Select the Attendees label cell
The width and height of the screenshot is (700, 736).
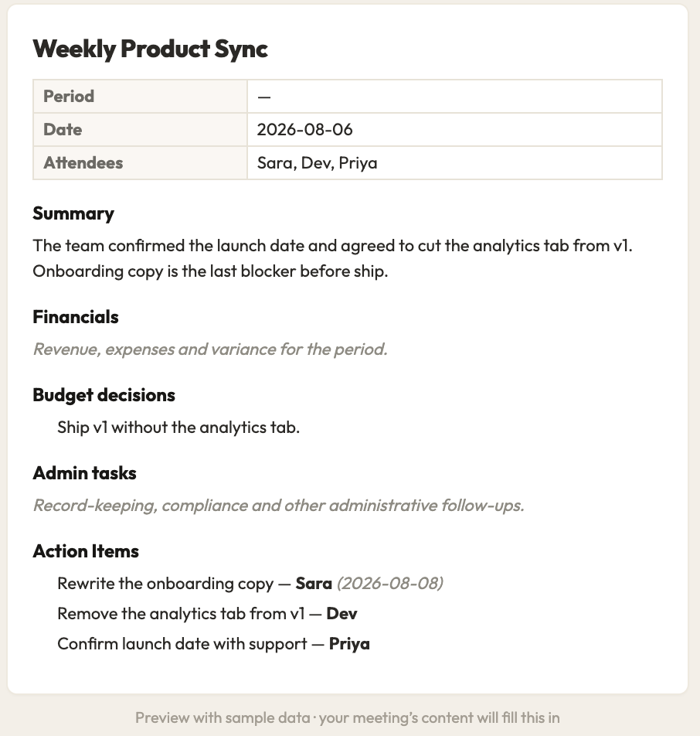(x=141, y=163)
